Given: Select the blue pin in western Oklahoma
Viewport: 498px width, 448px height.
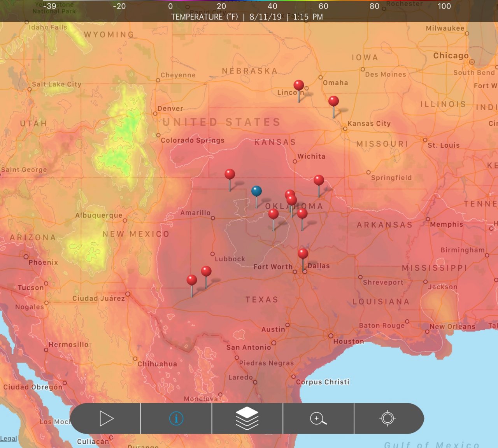Looking at the screenshot, I should (x=256, y=191).
